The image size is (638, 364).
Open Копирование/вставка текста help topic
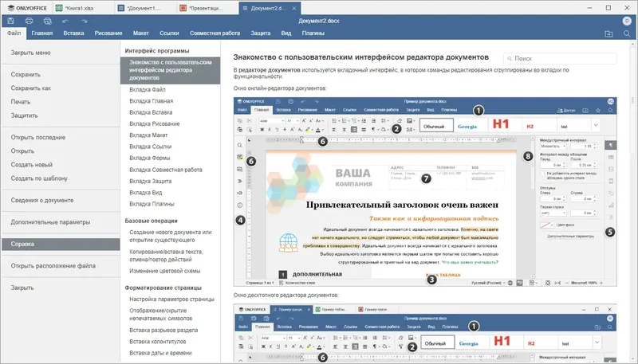click(x=170, y=256)
